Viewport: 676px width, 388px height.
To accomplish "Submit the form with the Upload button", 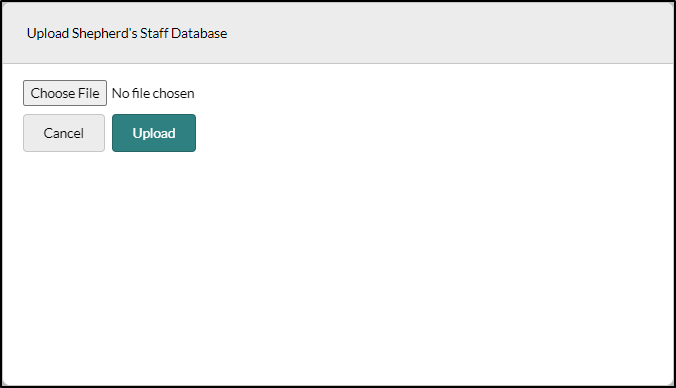I will click(x=154, y=133).
